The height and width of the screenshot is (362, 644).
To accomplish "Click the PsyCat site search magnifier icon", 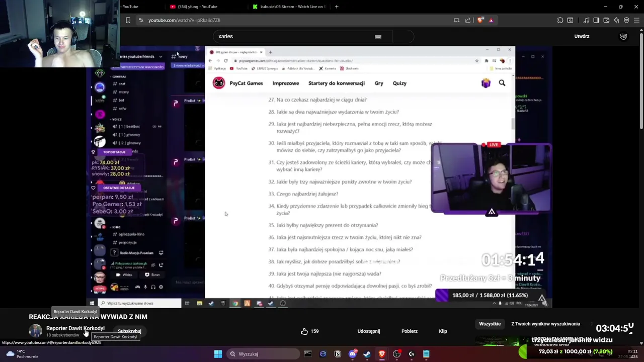I will (502, 83).
